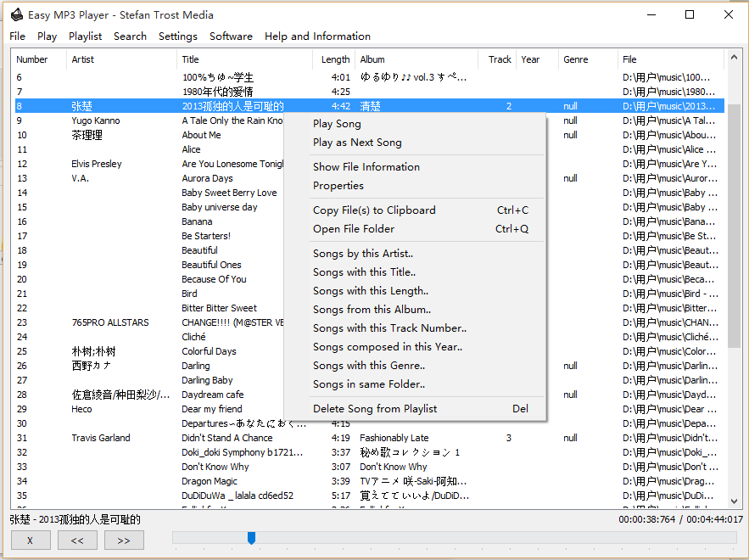This screenshot has height=560, width=749.
Task: Choose Play Song from context menu
Action: pos(337,124)
